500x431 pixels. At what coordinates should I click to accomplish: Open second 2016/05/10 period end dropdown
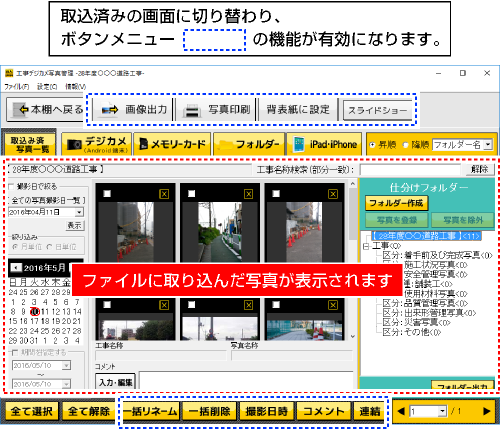[x=66, y=384]
